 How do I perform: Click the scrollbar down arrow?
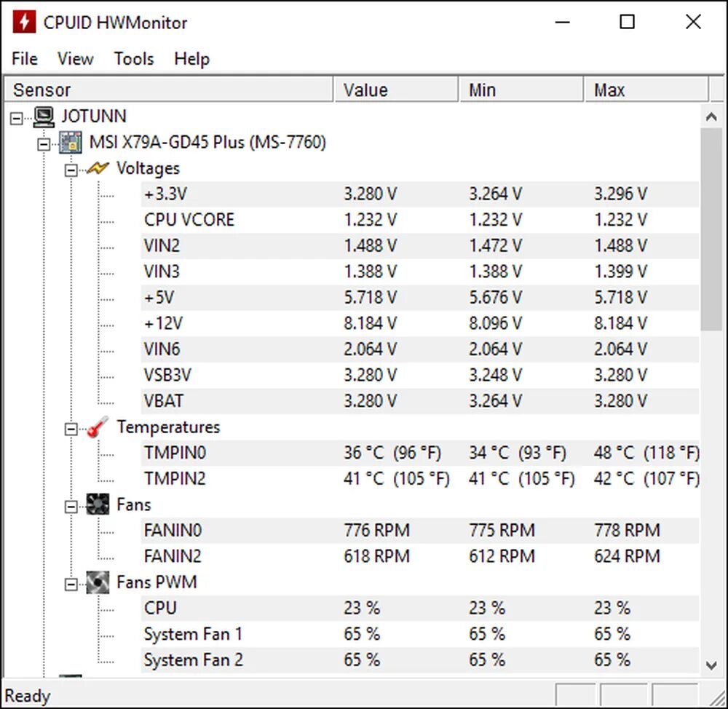click(x=711, y=665)
